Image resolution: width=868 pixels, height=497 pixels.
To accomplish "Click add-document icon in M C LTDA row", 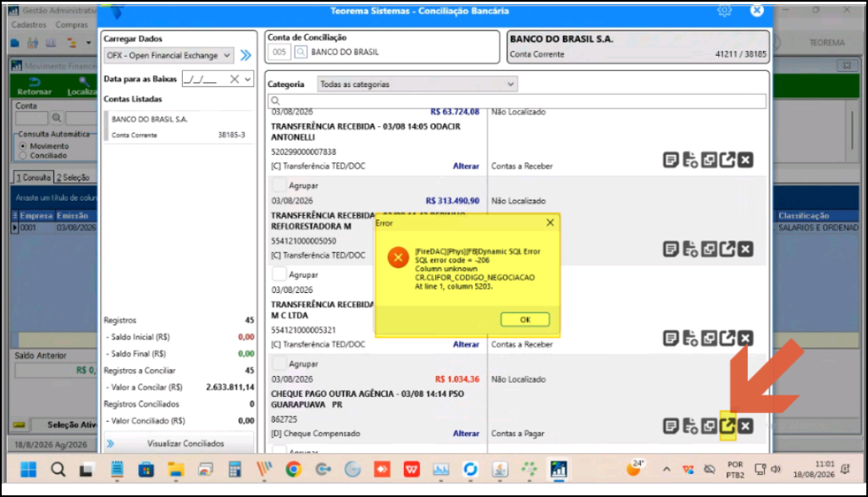I will pos(690,338).
